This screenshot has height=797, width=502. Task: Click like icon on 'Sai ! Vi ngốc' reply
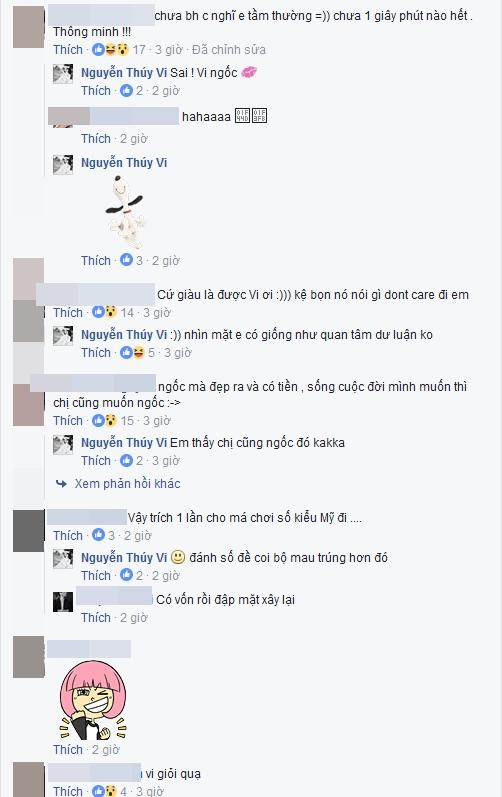click(126, 91)
